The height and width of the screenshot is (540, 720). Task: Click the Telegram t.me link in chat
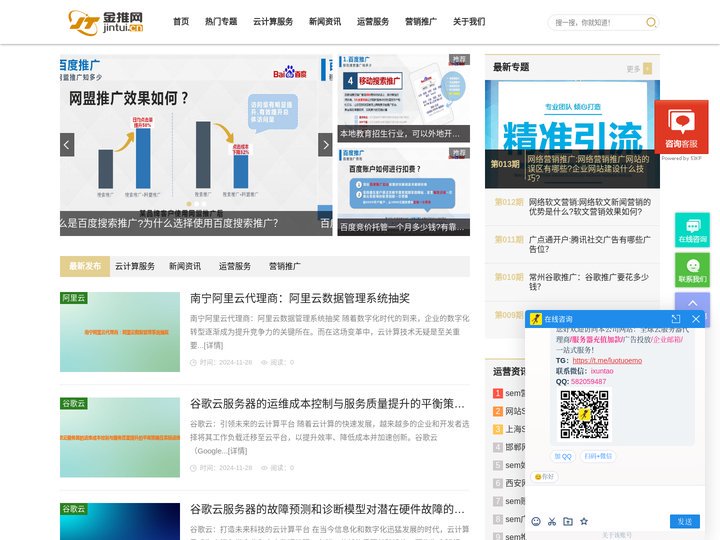click(607, 360)
